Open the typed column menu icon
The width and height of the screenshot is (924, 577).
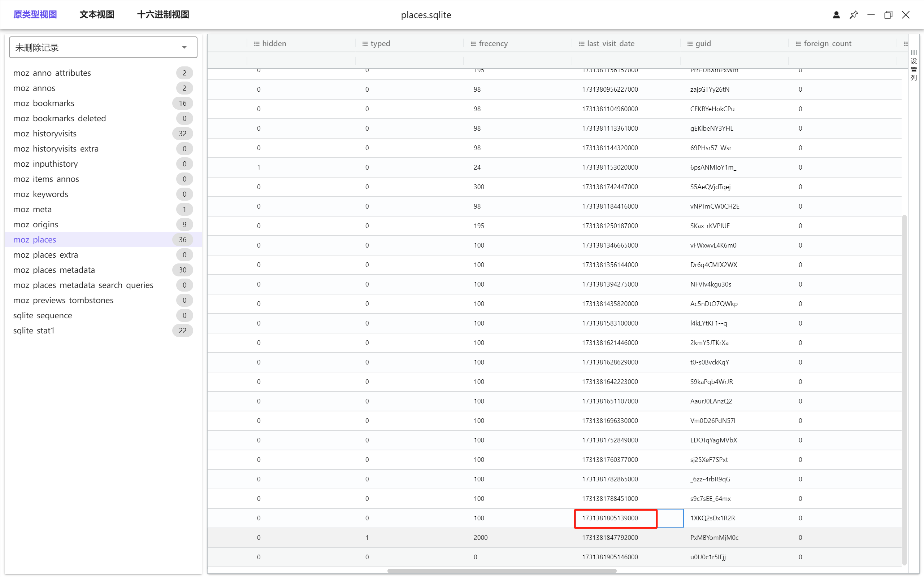point(365,44)
